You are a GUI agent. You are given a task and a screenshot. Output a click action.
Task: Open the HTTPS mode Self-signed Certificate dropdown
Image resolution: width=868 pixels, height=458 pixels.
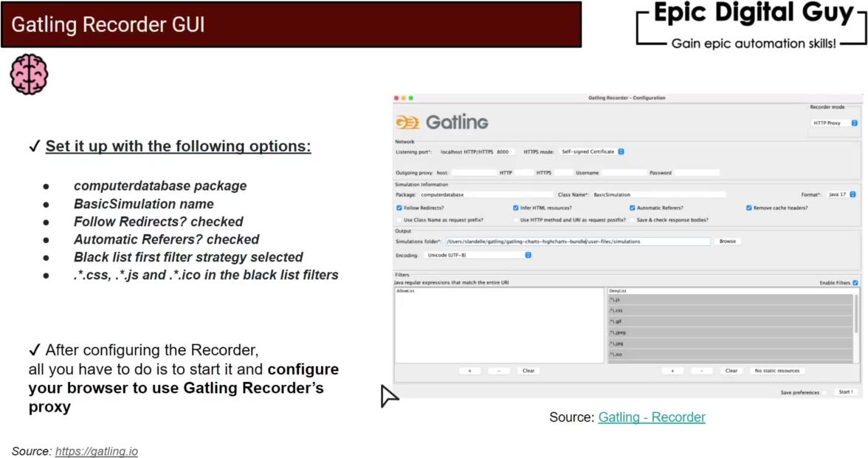[592, 151]
